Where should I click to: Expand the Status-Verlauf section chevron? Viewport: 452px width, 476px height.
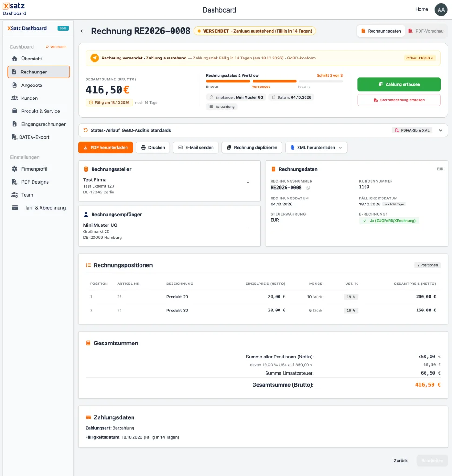440,130
